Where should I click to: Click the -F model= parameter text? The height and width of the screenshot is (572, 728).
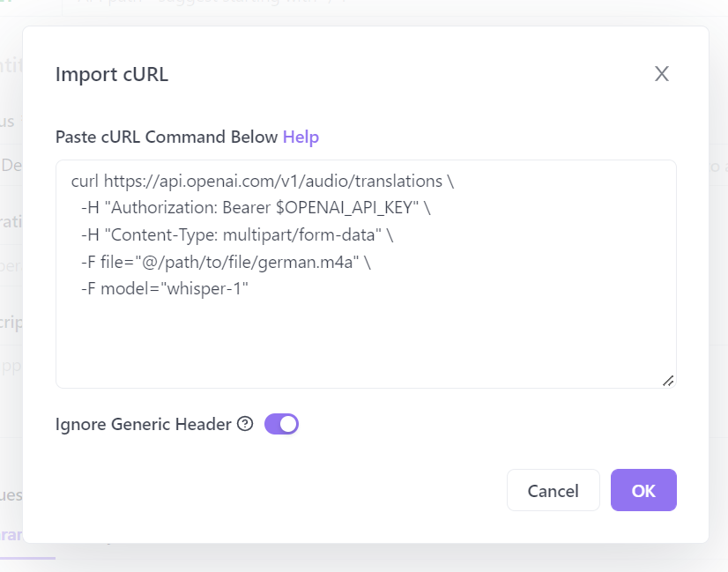(119, 287)
